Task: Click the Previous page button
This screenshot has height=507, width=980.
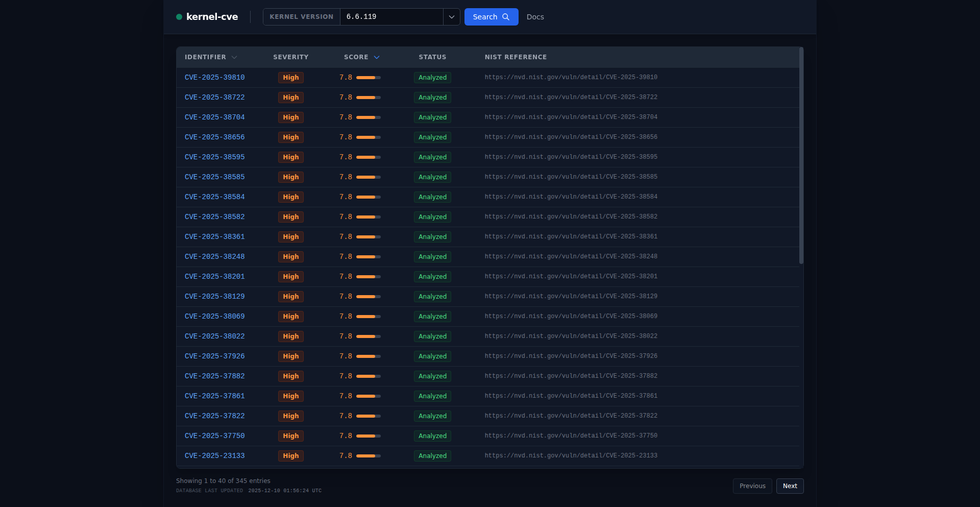Action: click(752, 486)
